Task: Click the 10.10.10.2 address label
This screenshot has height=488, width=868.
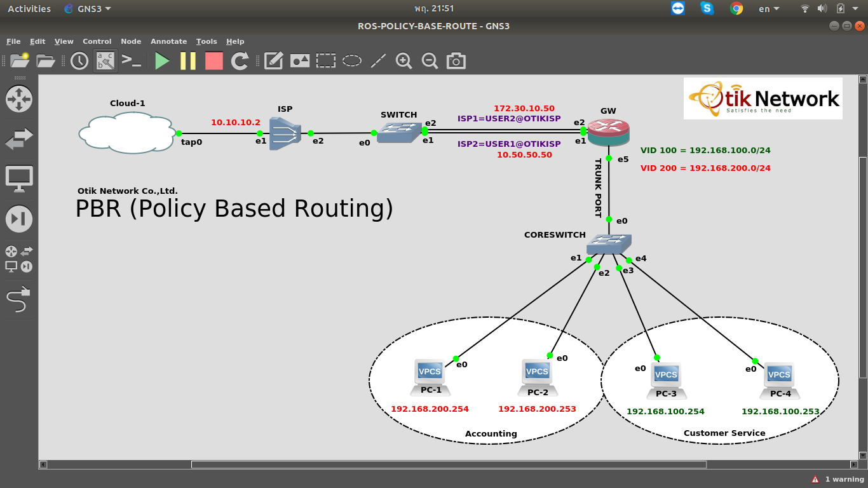Action: pyautogui.click(x=236, y=122)
